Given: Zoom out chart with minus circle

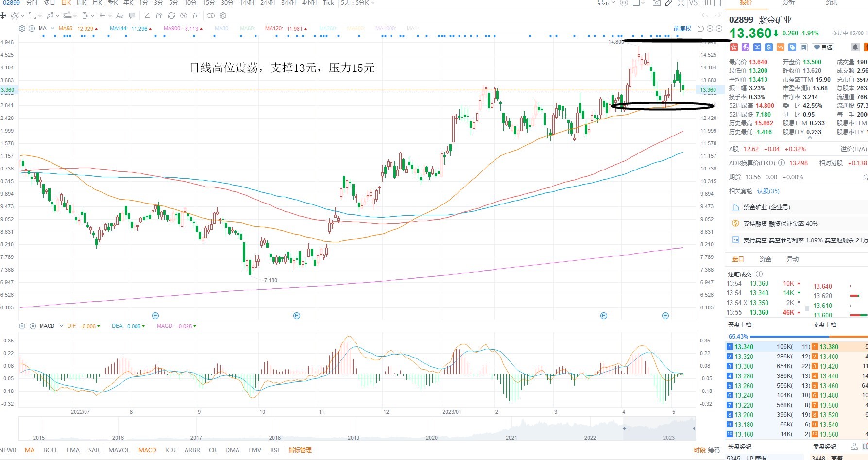Looking at the screenshot, I should (x=710, y=29).
